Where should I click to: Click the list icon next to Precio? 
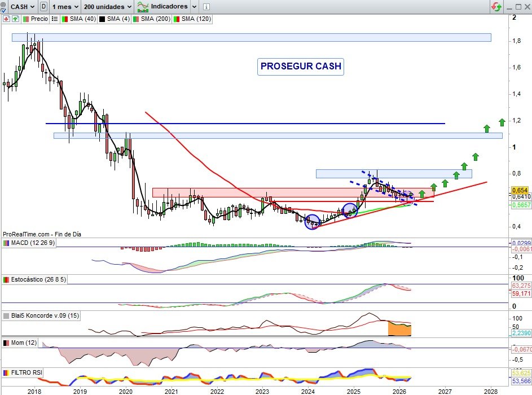coord(55,19)
